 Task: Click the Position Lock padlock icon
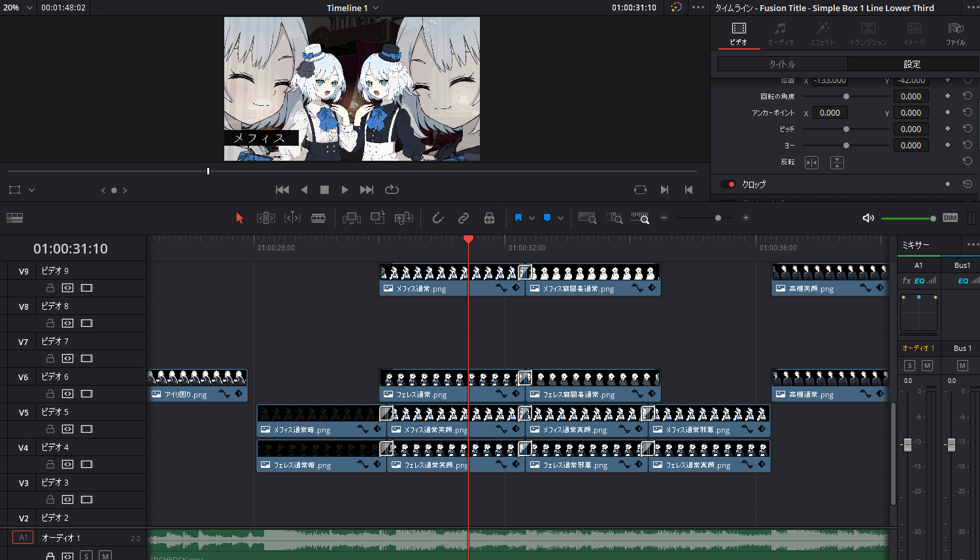489,218
